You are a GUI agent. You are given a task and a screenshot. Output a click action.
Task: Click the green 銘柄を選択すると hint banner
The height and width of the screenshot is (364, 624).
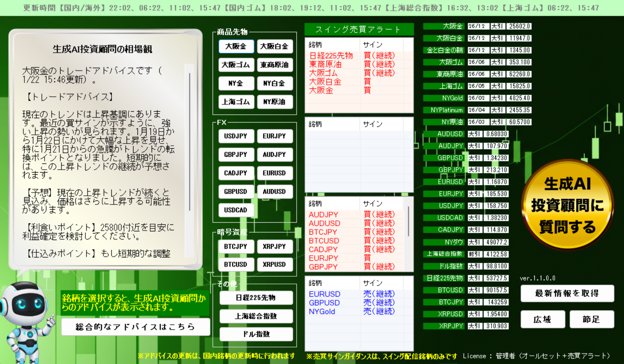point(135,303)
